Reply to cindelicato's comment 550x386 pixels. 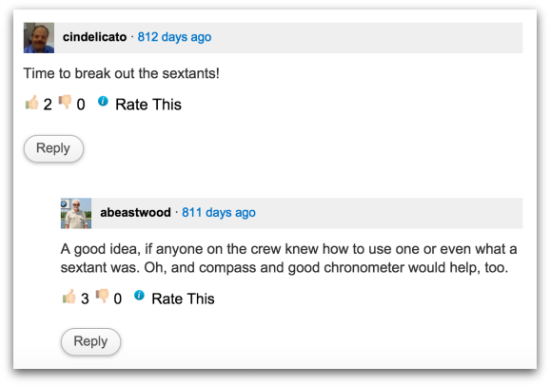pyautogui.click(x=54, y=148)
